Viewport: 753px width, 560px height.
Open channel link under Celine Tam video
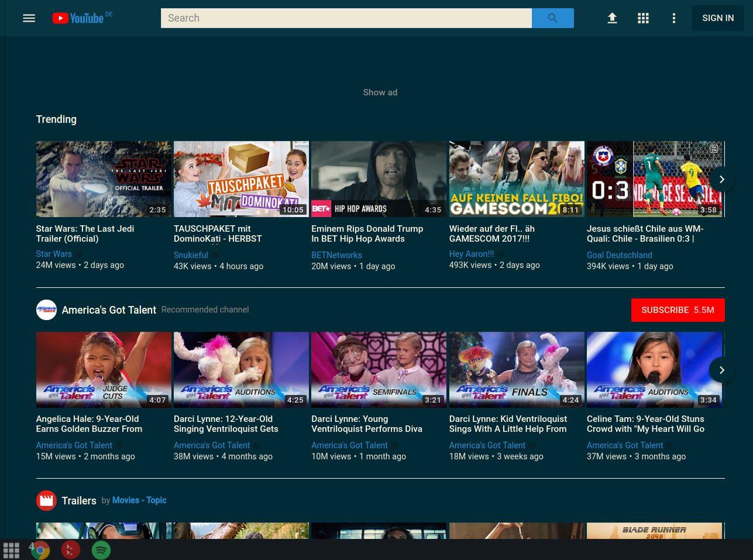625,445
